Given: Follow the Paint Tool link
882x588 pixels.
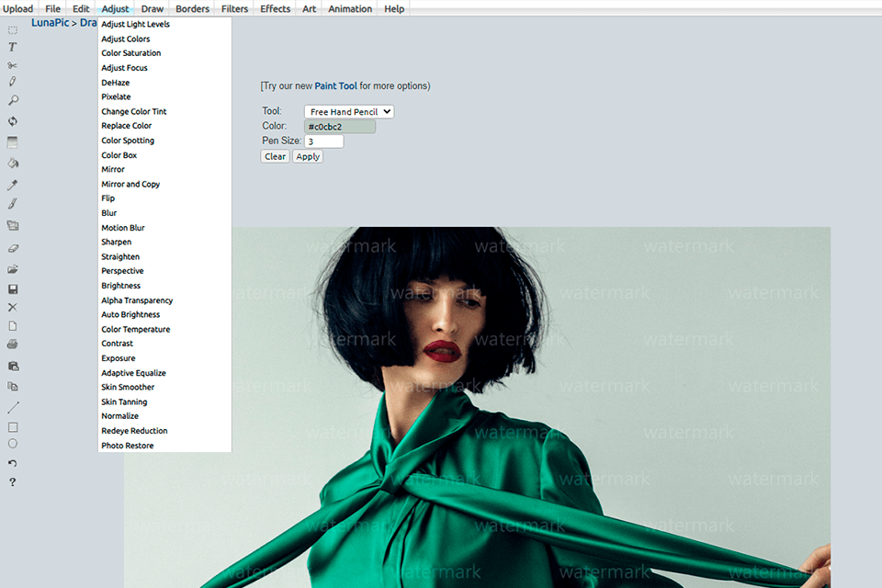Looking at the screenshot, I should click(x=335, y=86).
